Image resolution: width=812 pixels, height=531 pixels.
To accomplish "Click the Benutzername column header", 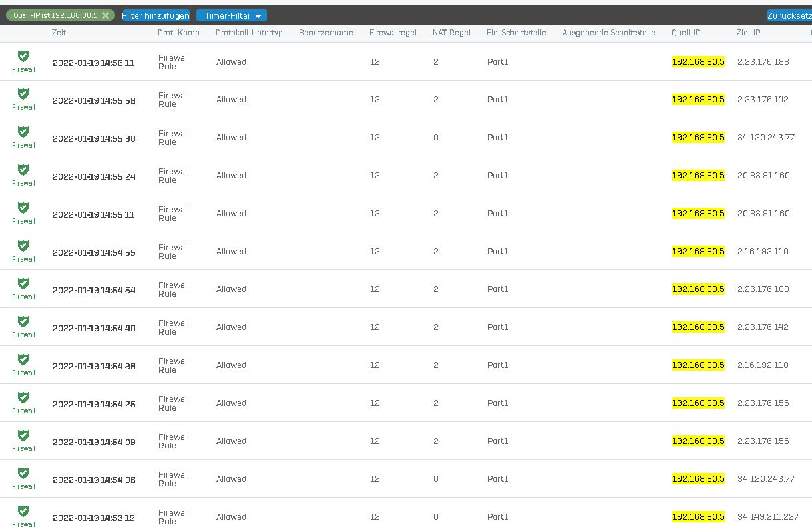I will 326,33.
